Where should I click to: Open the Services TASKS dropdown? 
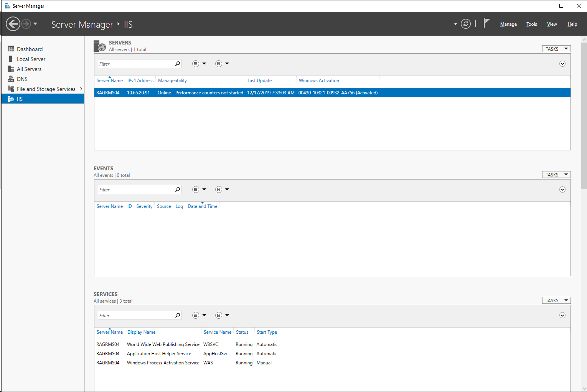[556, 300]
